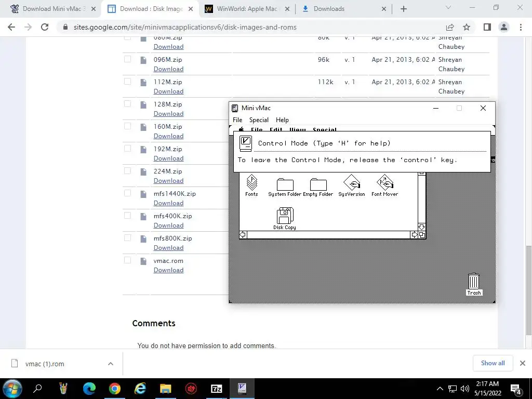The image size is (532, 399).
Task: Open Chrome three-dot menu
Action: (521, 27)
